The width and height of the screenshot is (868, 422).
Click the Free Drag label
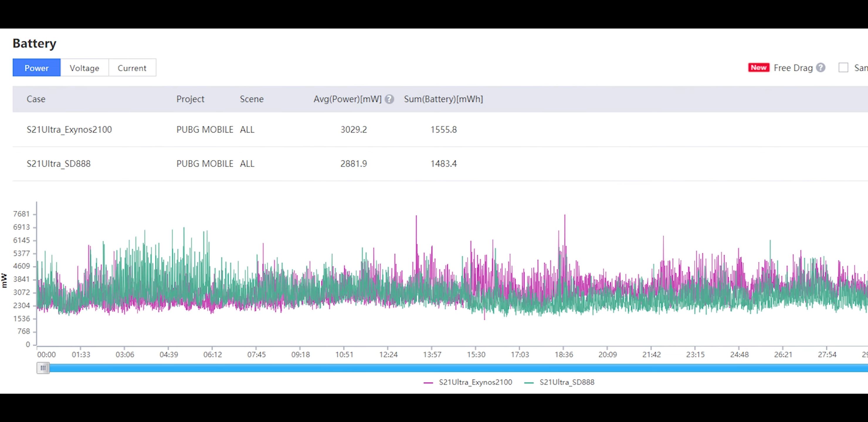coord(793,68)
